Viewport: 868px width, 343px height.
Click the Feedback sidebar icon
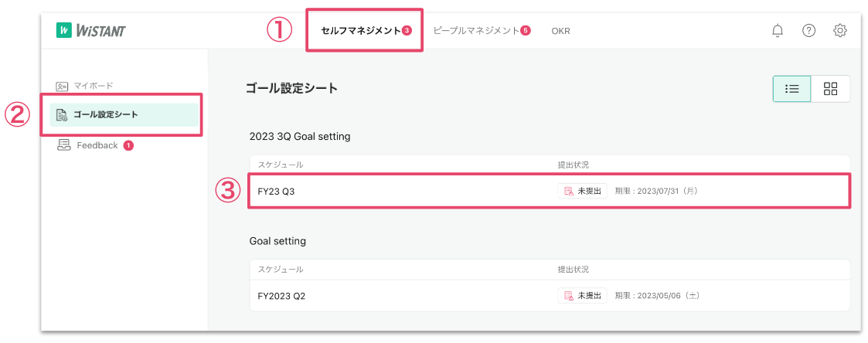click(x=63, y=145)
